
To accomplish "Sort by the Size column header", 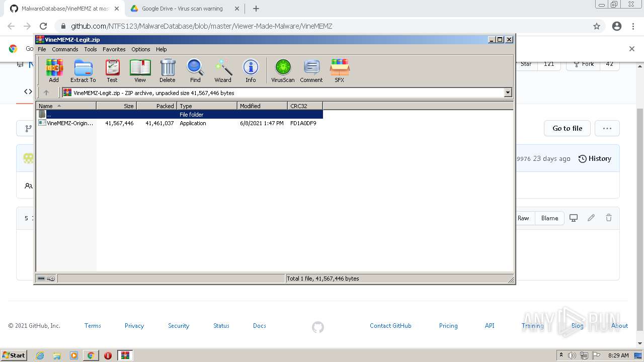I will [x=116, y=106].
